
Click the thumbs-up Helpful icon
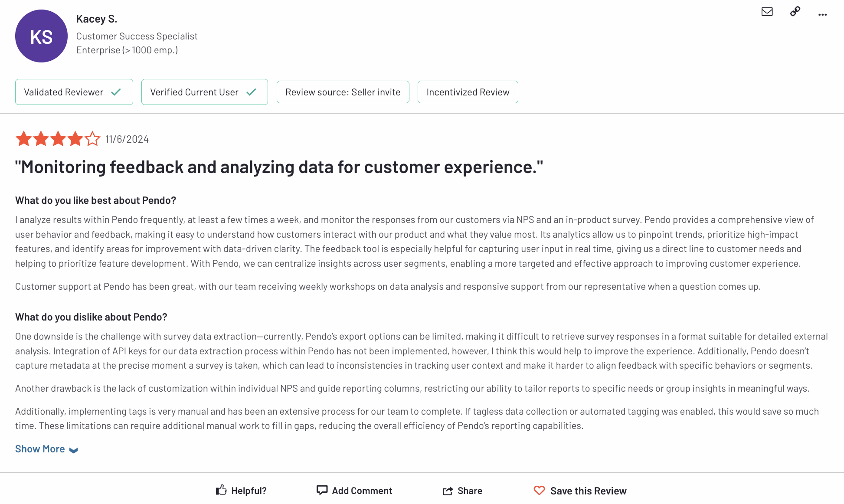(221, 490)
